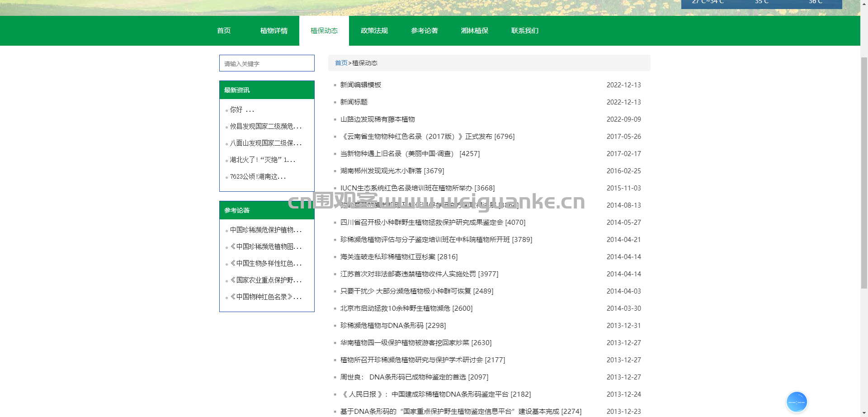The image size is (868, 417).
Task: Open 华南植物园一级保护植物 article
Action: point(415,343)
